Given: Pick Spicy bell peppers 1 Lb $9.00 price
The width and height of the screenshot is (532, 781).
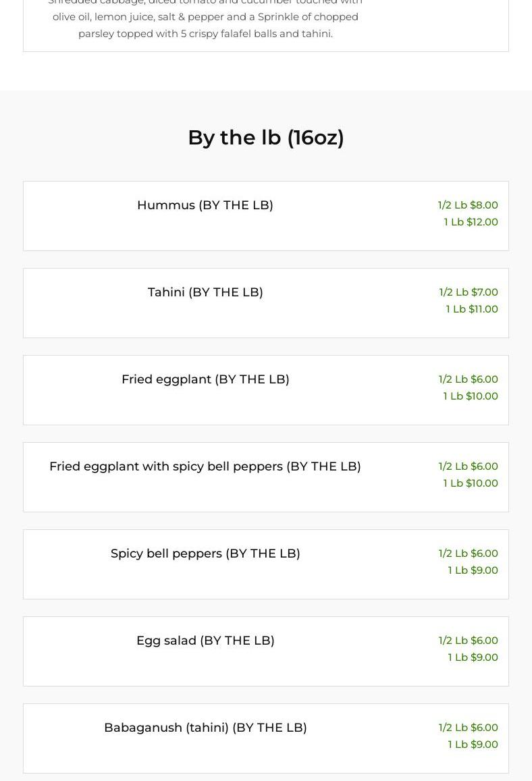Looking at the screenshot, I should 473,570.
